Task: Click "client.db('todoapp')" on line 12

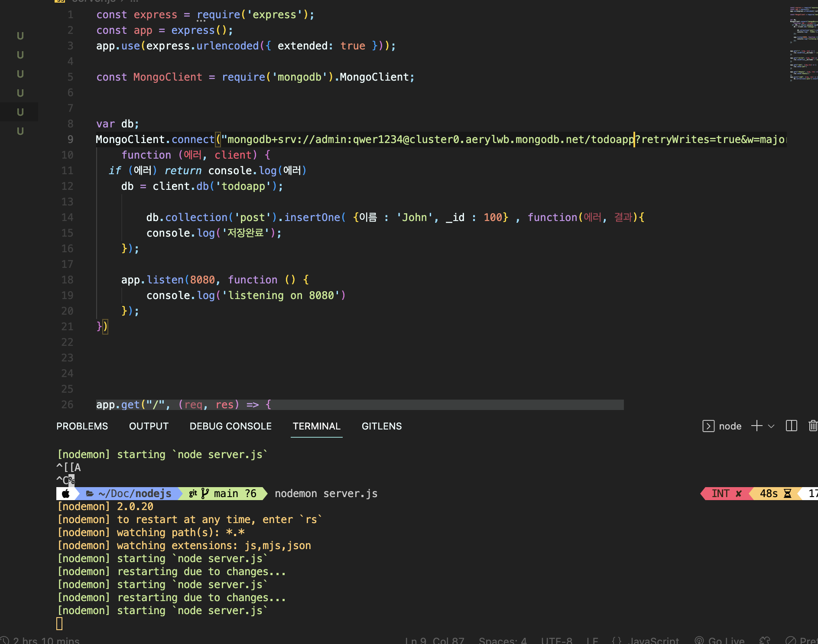Action: click(x=214, y=186)
